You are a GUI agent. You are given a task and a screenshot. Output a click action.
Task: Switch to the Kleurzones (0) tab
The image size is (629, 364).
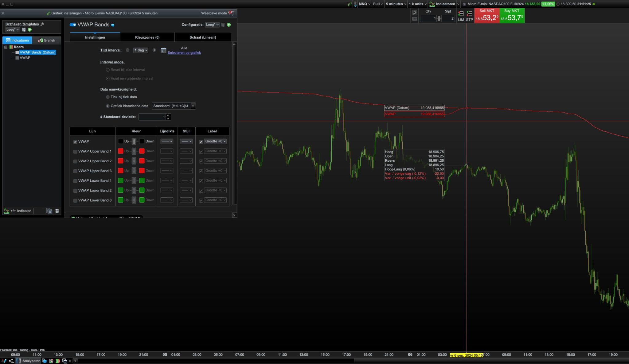point(147,37)
